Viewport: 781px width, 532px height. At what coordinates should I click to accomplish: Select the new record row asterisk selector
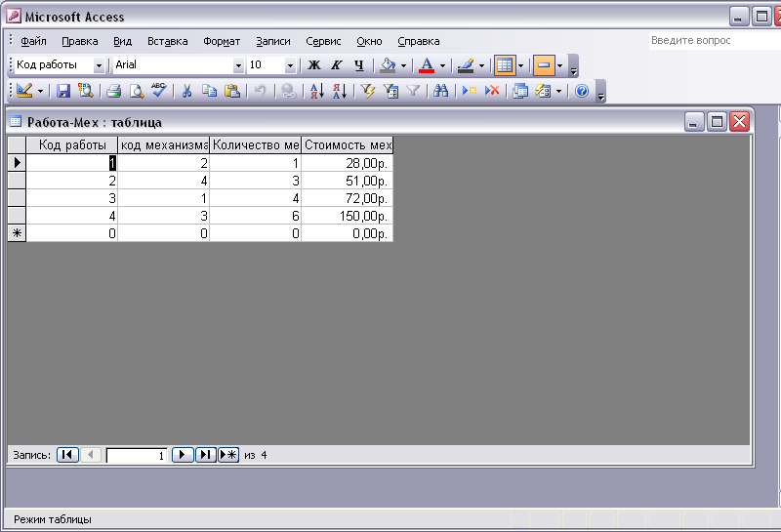pyautogui.click(x=17, y=233)
